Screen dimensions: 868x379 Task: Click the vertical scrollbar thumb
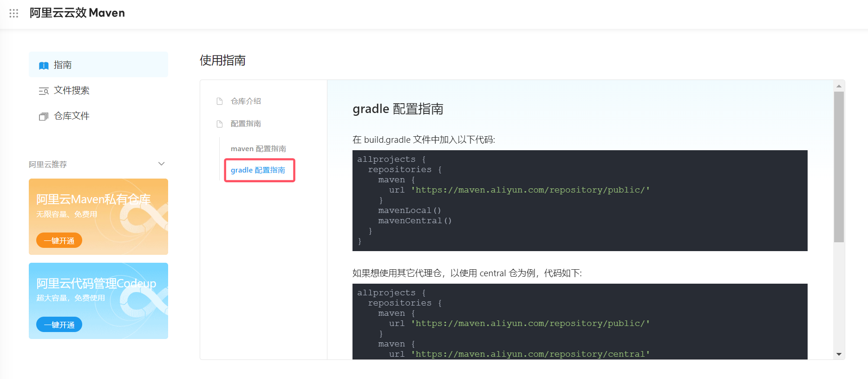point(839,166)
